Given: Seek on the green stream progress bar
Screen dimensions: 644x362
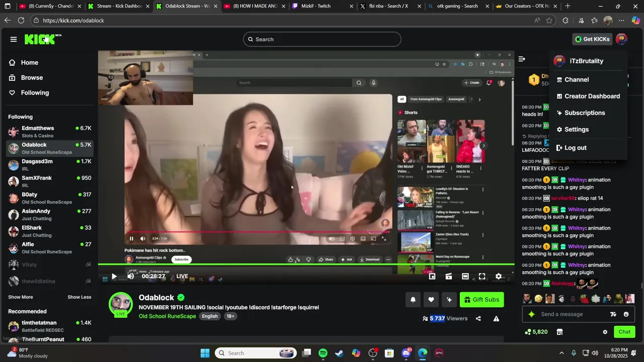Looking at the screenshot, I should pyautogui.click(x=306, y=264).
